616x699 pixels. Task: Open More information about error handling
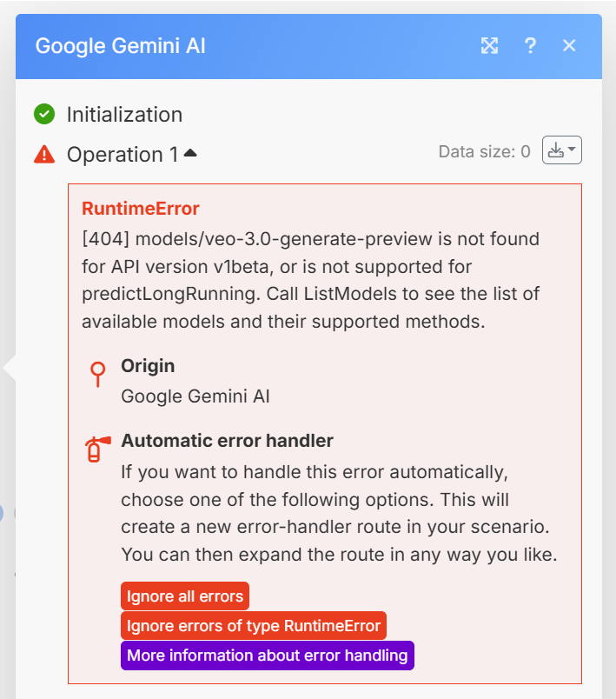[x=268, y=656]
